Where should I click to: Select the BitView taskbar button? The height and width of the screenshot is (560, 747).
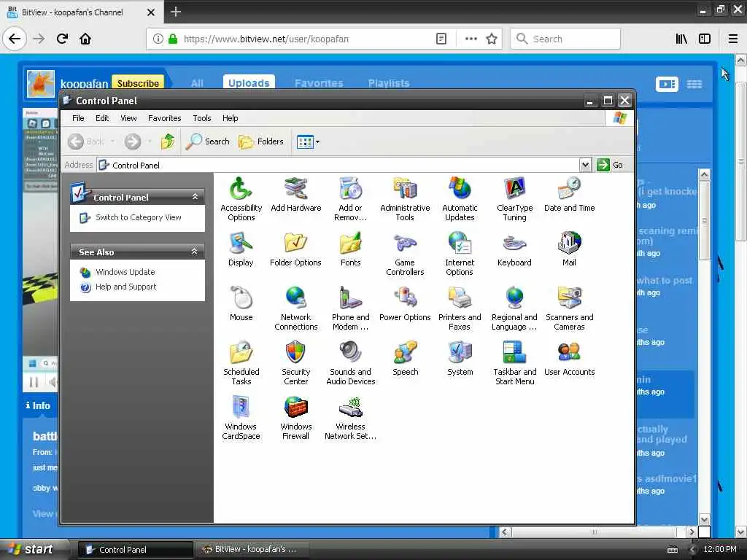[x=251, y=550]
